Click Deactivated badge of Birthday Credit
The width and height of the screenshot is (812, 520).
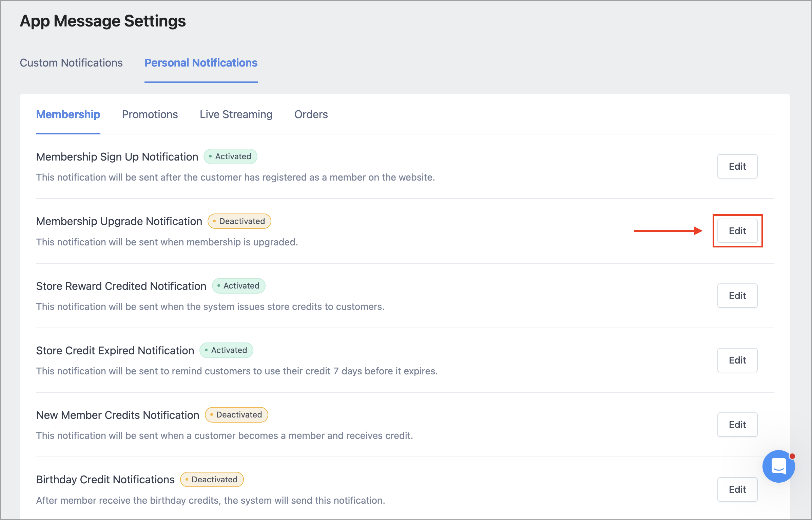(x=212, y=480)
